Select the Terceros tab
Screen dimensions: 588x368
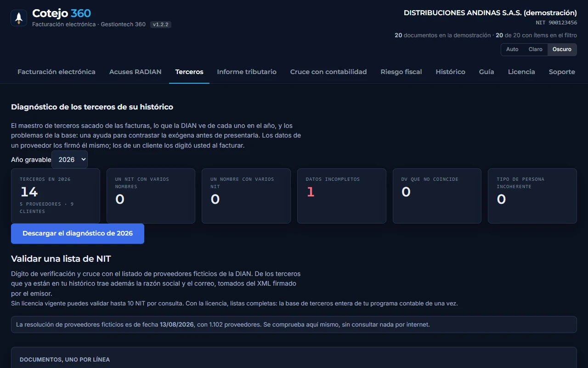pyautogui.click(x=189, y=72)
